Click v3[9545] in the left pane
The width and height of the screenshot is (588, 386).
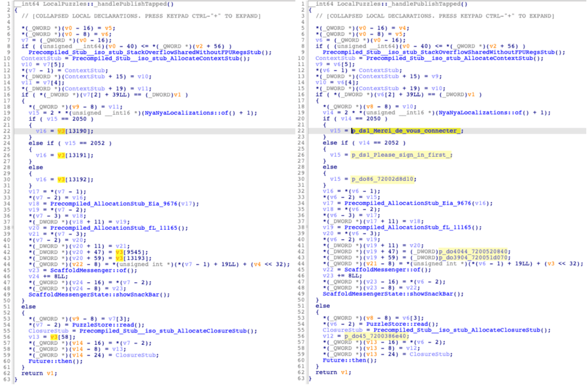(131, 252)
